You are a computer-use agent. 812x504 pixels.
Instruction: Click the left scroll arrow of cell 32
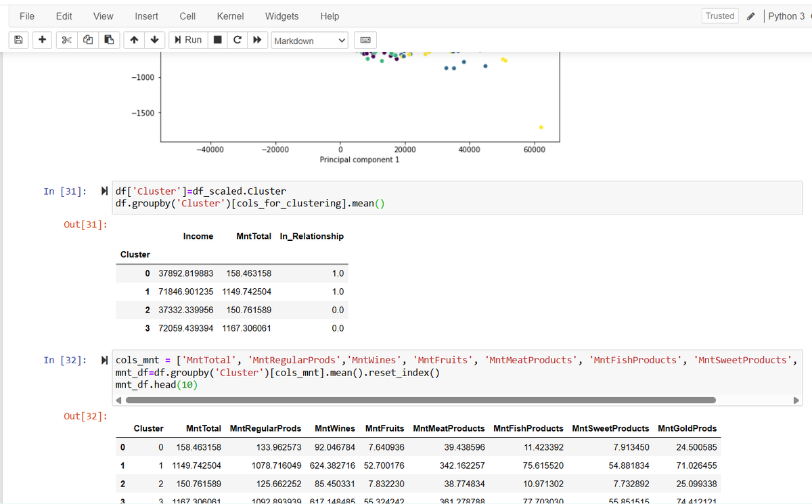(118, 400)
